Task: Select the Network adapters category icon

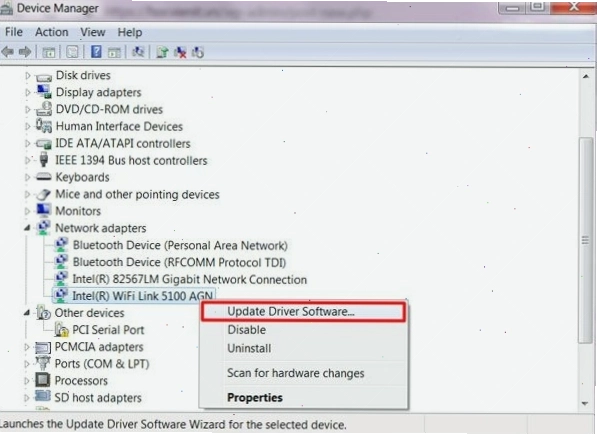Action: pyautogui.click(x=43, y=228)
